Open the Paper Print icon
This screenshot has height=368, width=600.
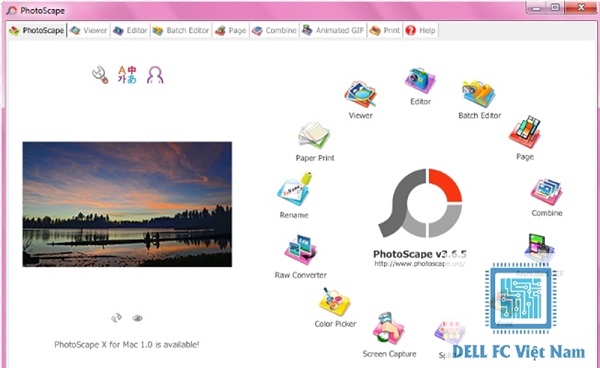coord(314,135)
